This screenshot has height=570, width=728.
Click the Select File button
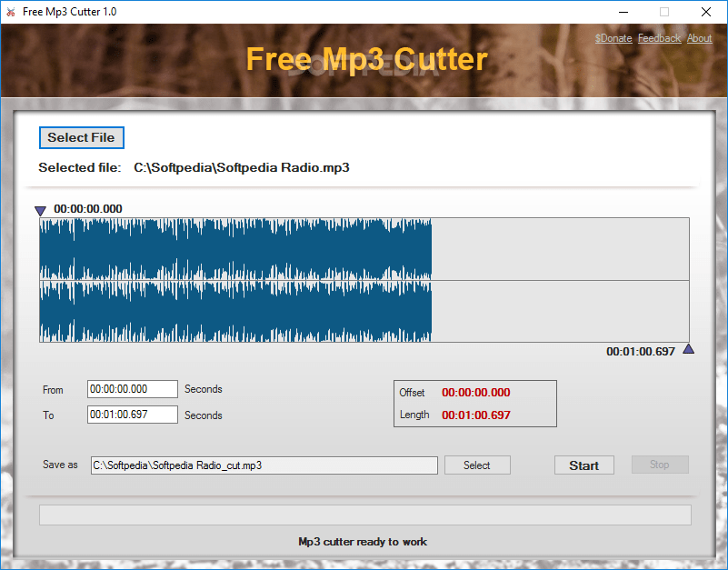81,137
